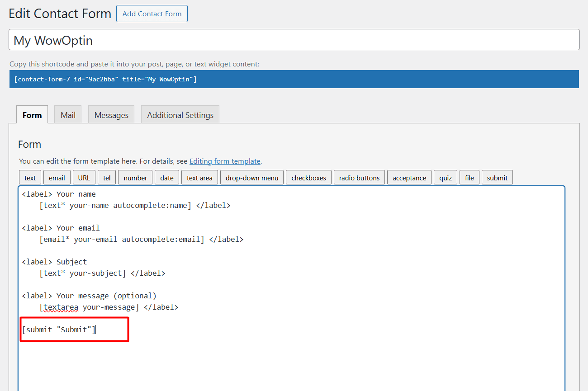The height and width of the screenshot is (391, 588).
Task: Insert a file tag
Action: [469, 178]
